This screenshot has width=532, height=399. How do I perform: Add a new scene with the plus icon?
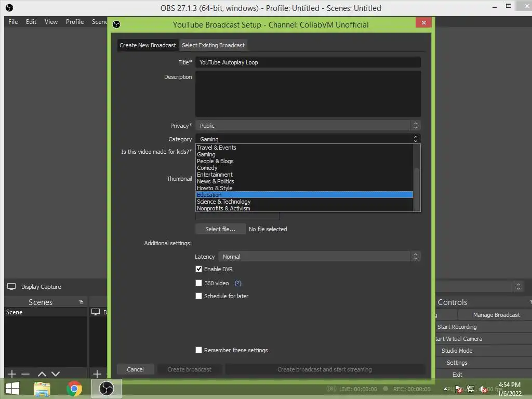[11, 374]
